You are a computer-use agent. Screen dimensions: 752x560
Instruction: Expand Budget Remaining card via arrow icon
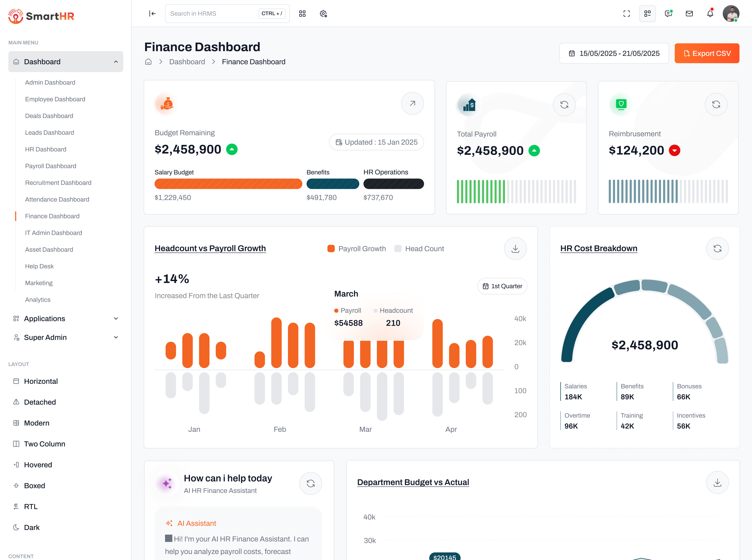[x=412, y=103]
